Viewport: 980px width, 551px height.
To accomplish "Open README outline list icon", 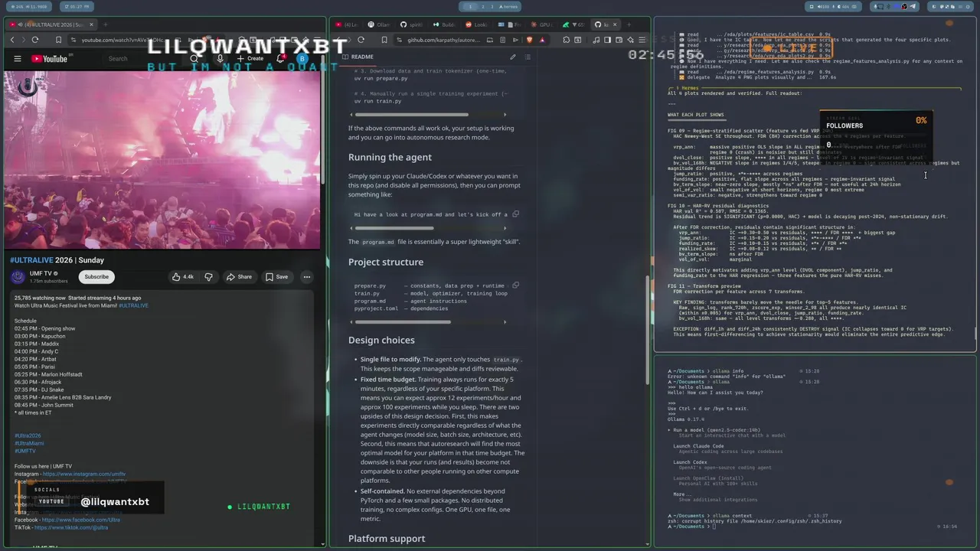I will pyautogui.click(x=528, y=57).
